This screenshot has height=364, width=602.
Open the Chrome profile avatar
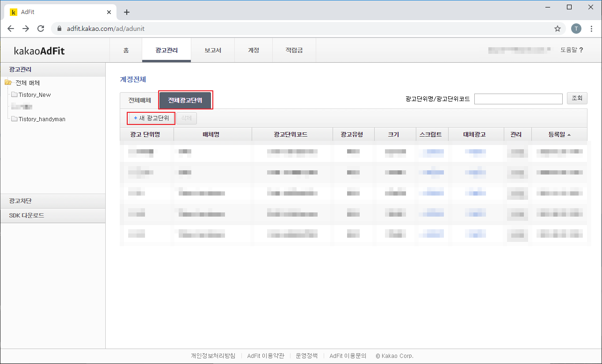click(x=576, y=29)
